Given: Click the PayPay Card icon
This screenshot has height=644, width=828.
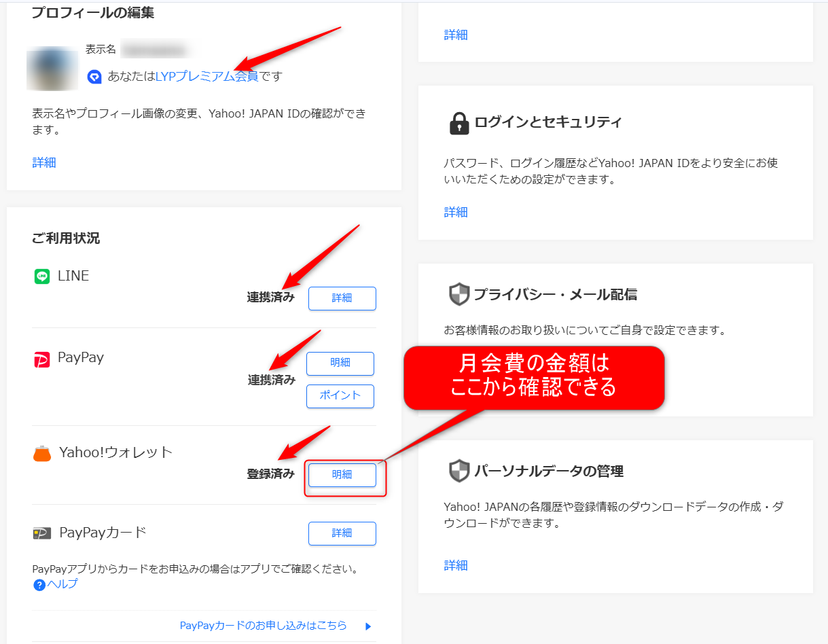Looking at the screenshot, I should tap(42, 533).
